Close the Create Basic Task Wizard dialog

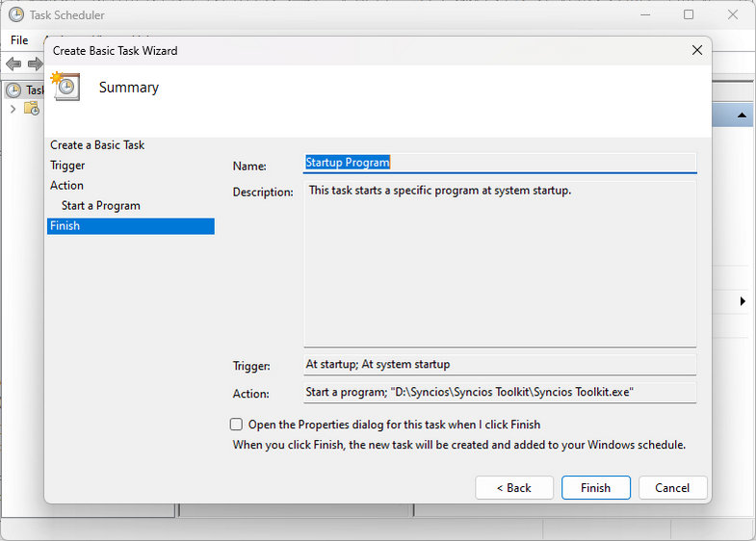[x=696, y=50]
